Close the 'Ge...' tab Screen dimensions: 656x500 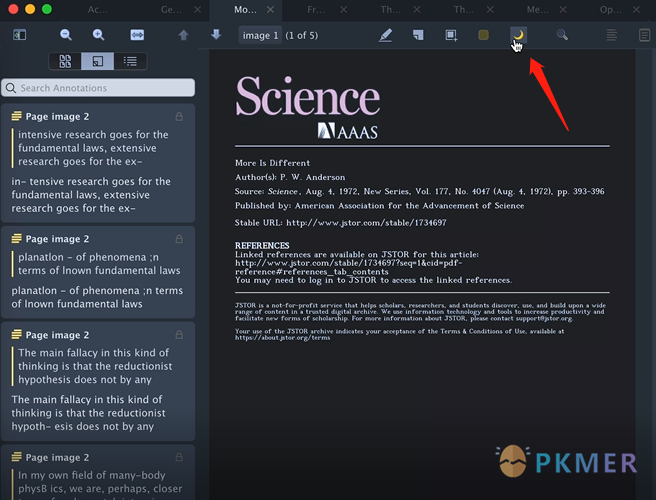197,10
